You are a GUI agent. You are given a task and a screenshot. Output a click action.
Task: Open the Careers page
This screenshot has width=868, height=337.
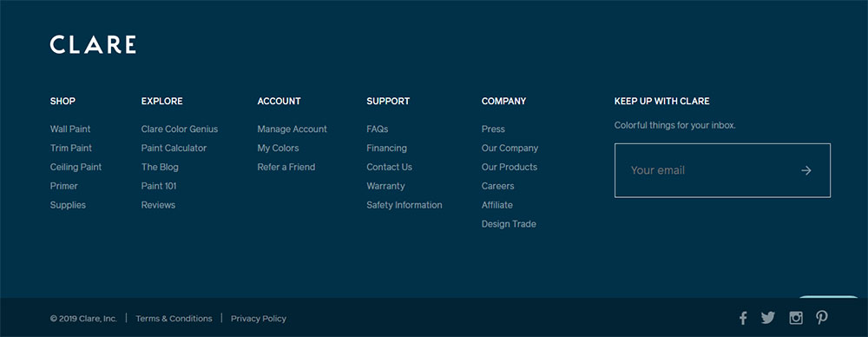point(497,186)
